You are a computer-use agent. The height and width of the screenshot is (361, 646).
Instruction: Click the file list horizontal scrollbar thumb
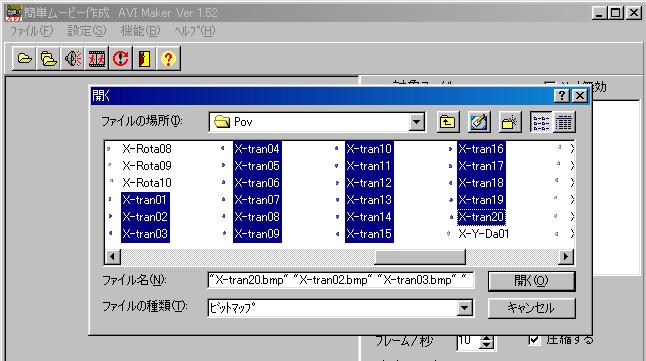click(419, 257)
